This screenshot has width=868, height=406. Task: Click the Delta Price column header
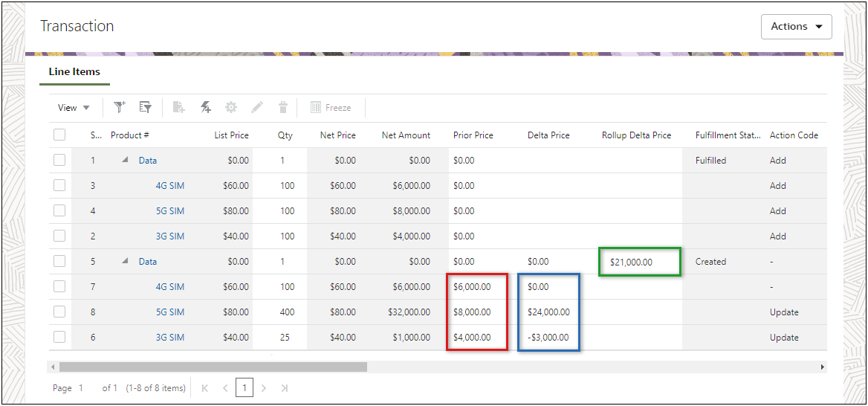tap(548, 135)
